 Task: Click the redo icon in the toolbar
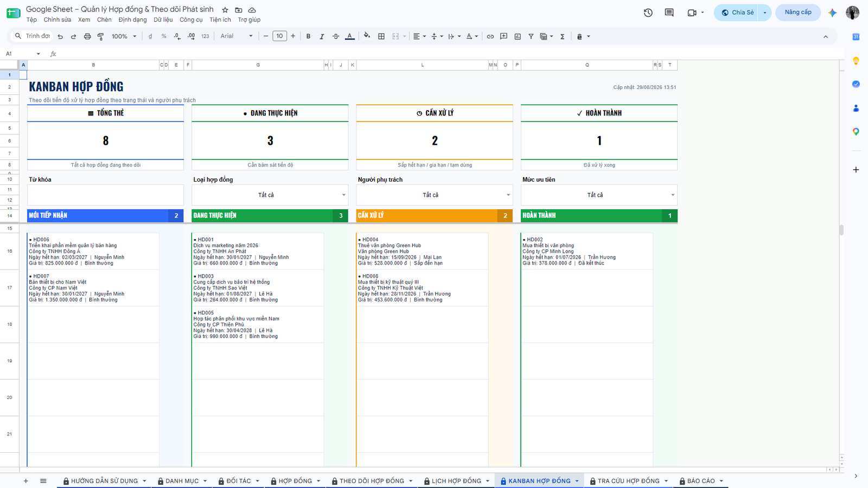click(73, 36)
